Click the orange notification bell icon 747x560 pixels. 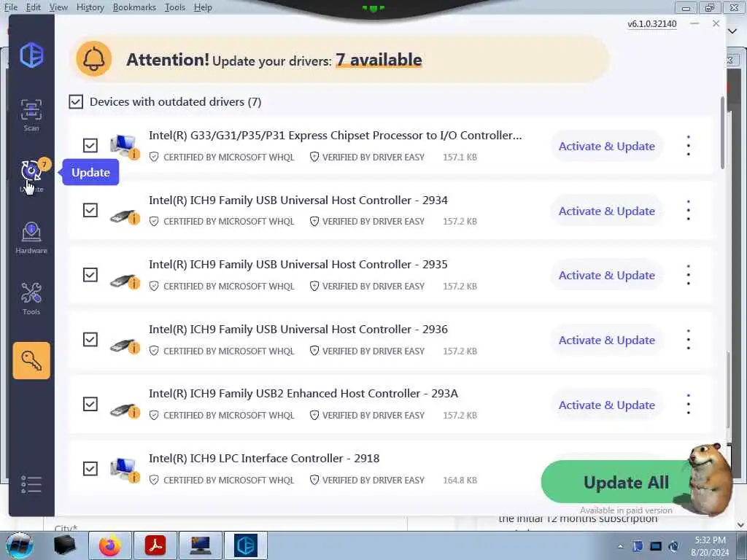[x=94, y=59]
